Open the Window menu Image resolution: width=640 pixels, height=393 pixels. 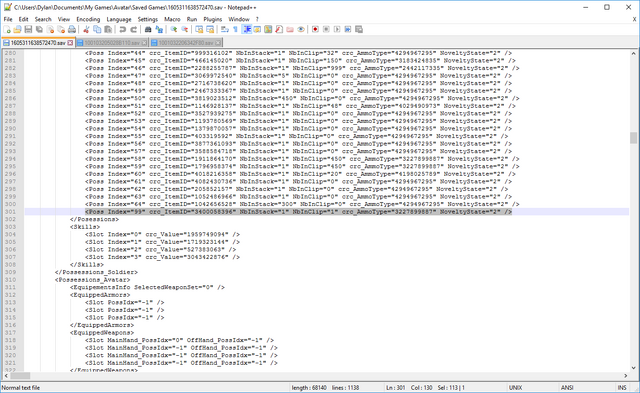pyautogui.click(x=239, y=19)
